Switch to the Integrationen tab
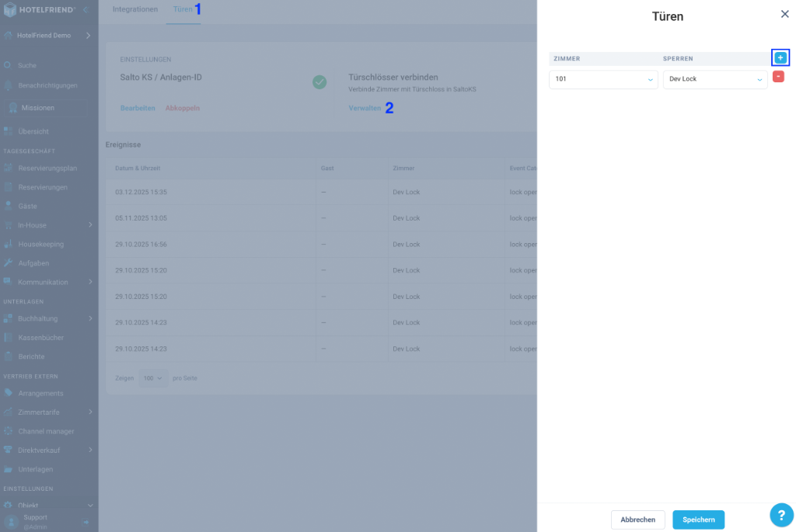 [135, 9]
